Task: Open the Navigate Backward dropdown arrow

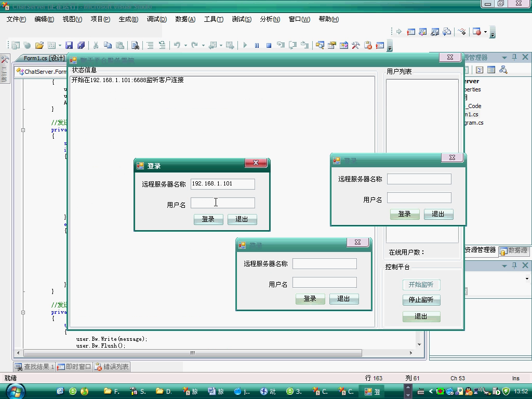Action: [x=221, y=46]
